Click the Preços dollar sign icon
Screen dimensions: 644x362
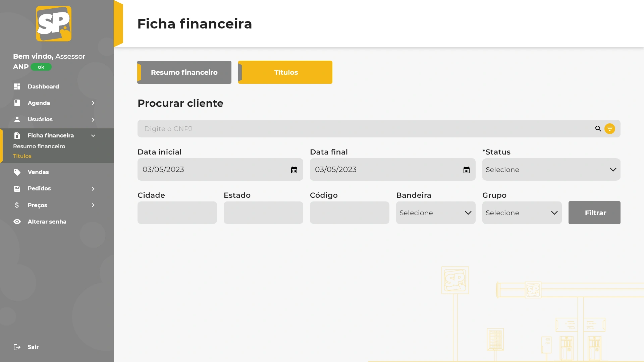[x=17, y=205]
